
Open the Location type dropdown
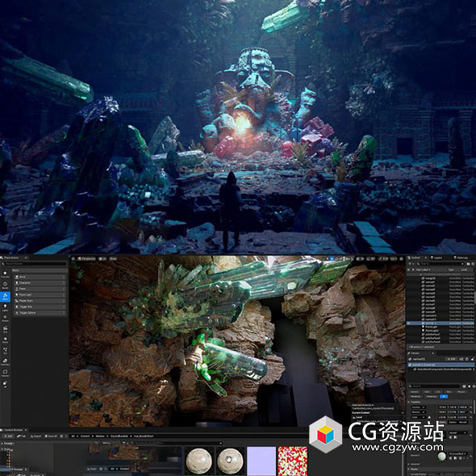click(x=419, y=407)
